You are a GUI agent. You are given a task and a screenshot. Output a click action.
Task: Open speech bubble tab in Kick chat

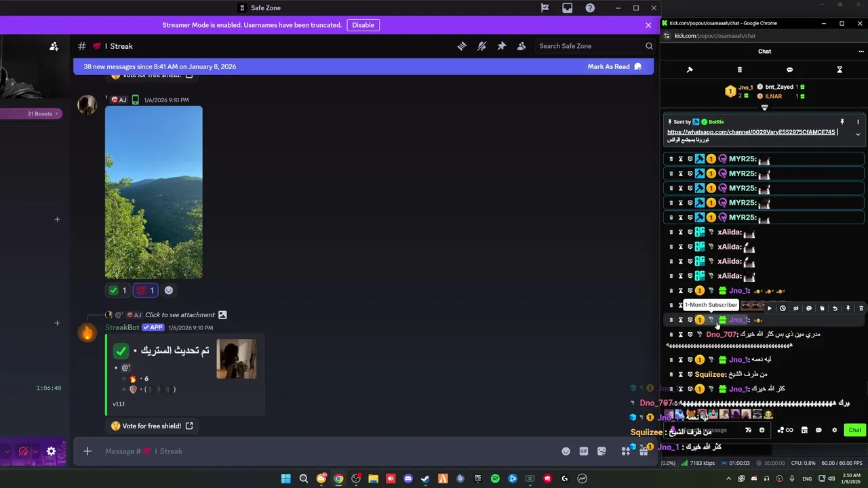pos(789,70)
